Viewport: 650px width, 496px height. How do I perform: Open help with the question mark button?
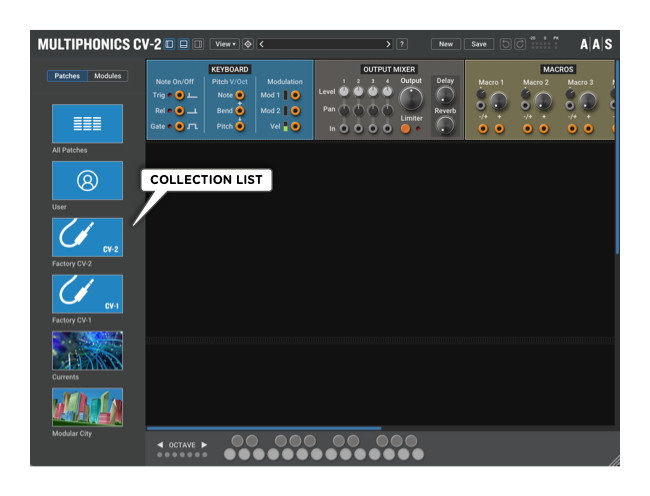[x=402, y=44]
